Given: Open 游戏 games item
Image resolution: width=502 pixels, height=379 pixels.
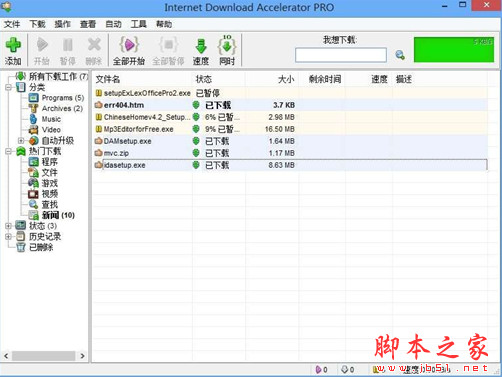Looking at the screenshot, I should coord(50,183).
